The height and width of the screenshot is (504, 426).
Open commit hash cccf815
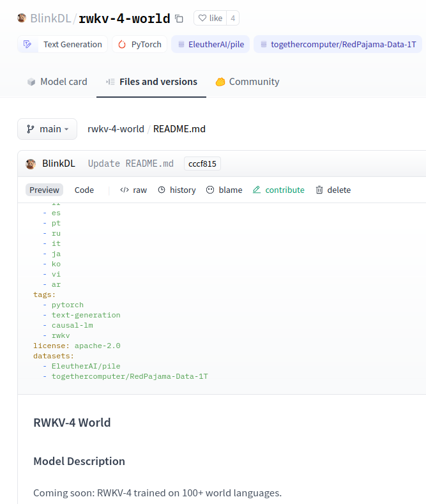point(202,164)
